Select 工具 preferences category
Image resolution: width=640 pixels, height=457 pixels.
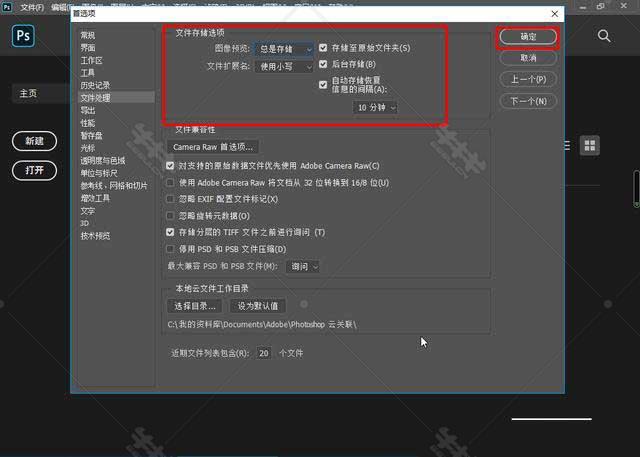click(87, 73)
